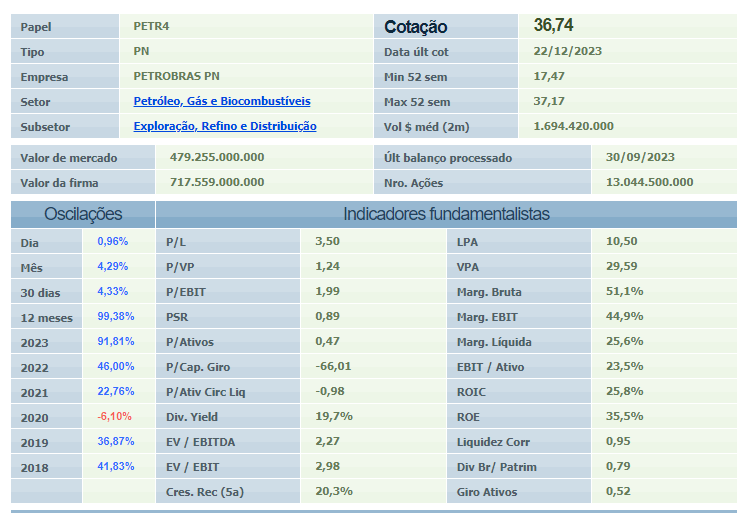Click the Valor de mercado value 479.255.000.000
The height and width of the screenshot is (513, 745).
pyautogui.click(x=217, y=157)
